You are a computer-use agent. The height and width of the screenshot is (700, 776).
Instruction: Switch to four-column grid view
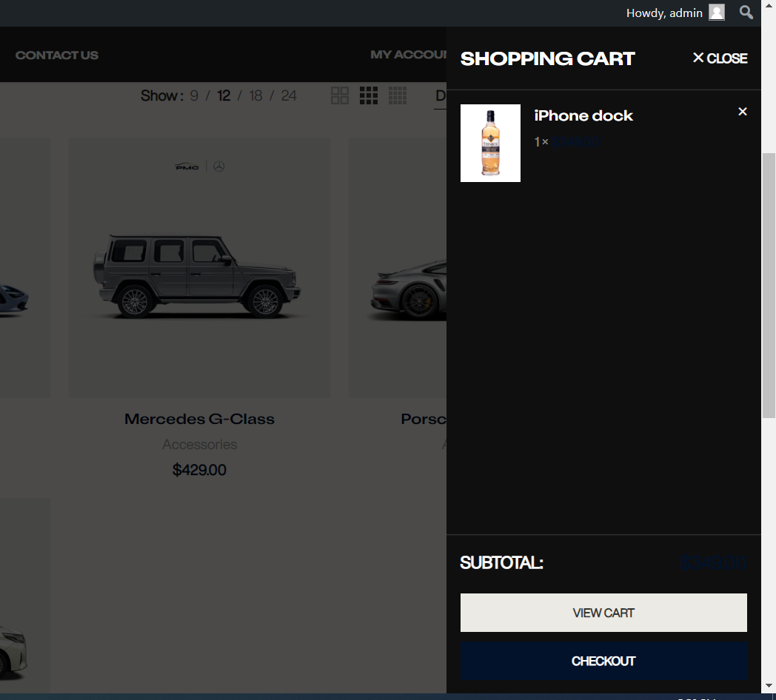click(x=398, y=95)
